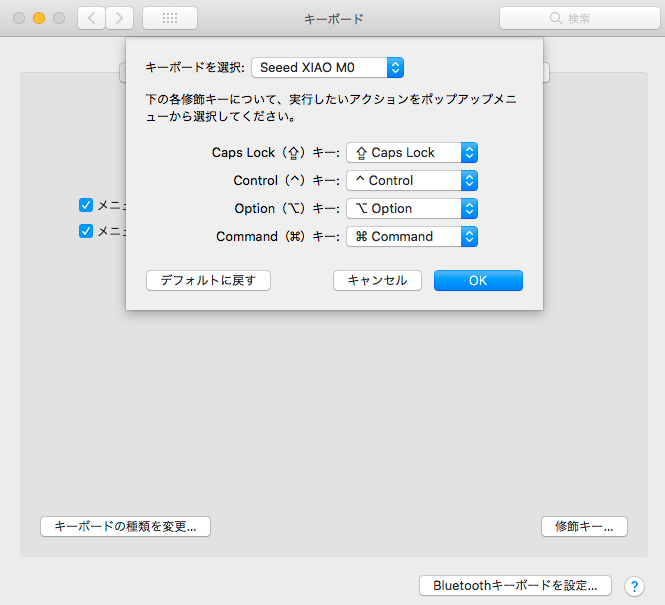Toggle the second menu bar checkbox
Image resolution: width=665 pixels, height=605 pixels.
click(86, 231)
